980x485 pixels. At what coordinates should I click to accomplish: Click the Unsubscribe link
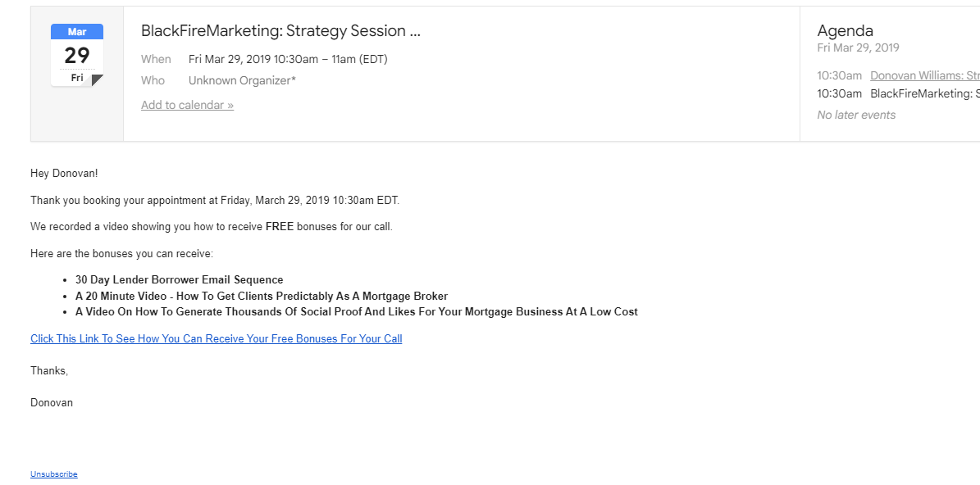(x=54, y=474)
